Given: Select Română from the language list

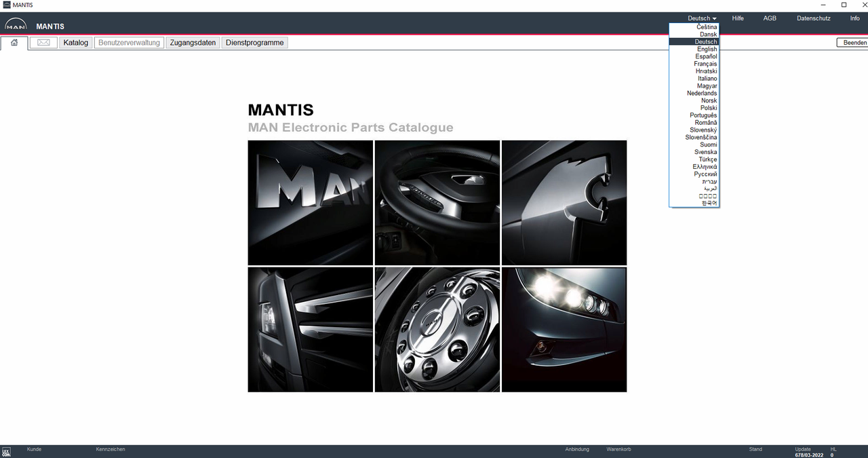Looking at the screenshot, I should [x=694, y=123].
